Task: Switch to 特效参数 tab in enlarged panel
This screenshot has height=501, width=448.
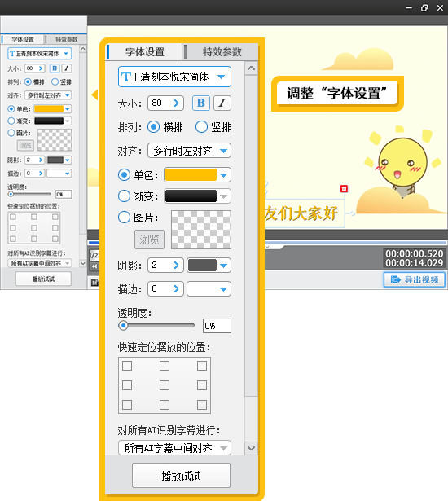Action: pos(222,52)
